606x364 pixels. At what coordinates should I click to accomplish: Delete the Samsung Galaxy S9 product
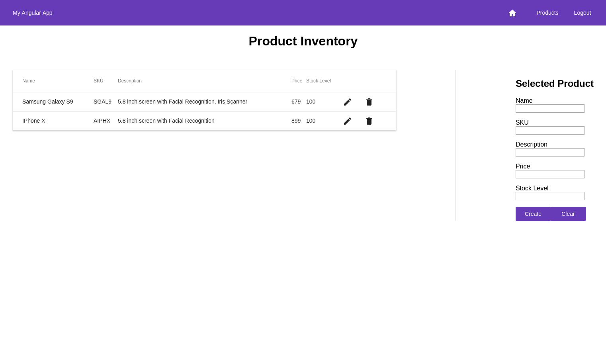[x=369, y=102]
